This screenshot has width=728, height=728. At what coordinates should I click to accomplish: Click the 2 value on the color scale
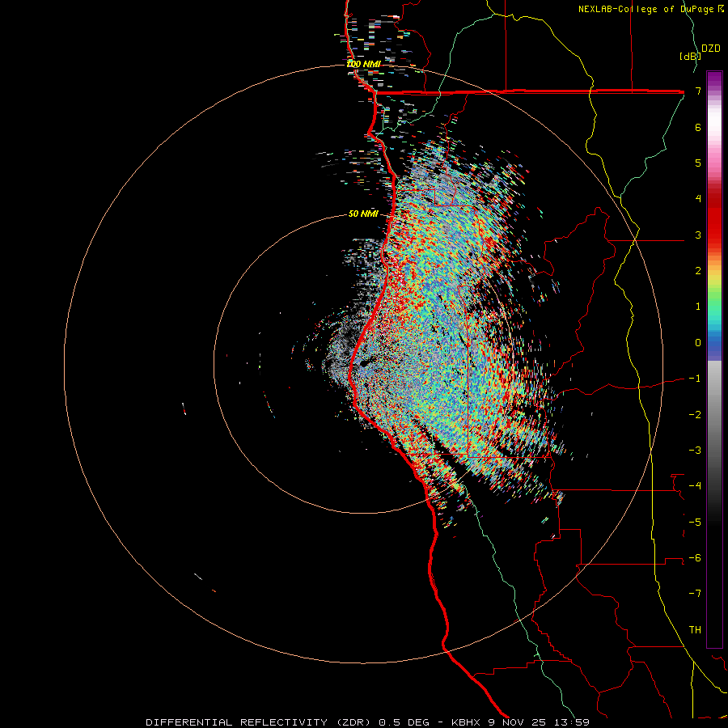tap(698, 271)
